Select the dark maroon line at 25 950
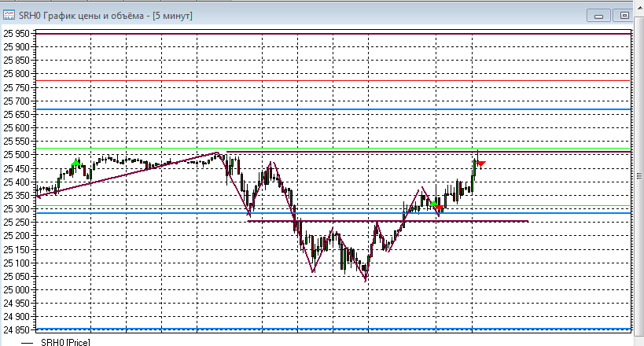 (x=333, y=34)
